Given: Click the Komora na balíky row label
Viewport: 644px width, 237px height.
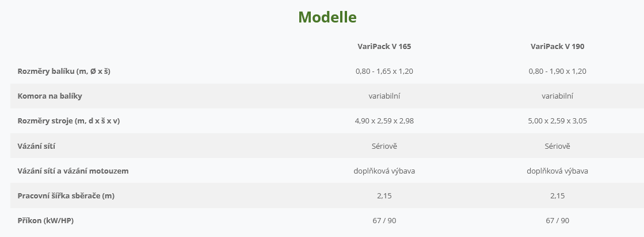Looking at the screenshot, I should click(x=49, y=96).
